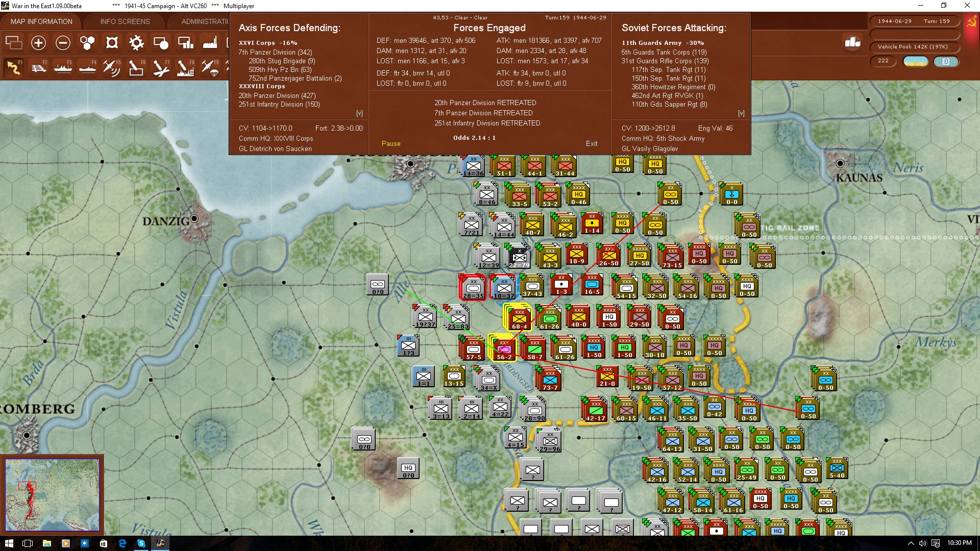Pause the combat resolution
980x551 pixels.
pyautogui.click(x=391, y=144)
